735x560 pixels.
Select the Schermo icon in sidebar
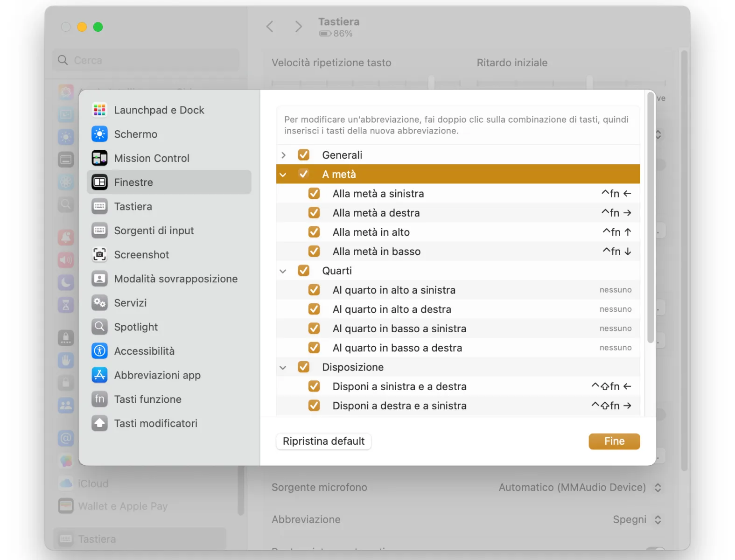click(99, 134)
